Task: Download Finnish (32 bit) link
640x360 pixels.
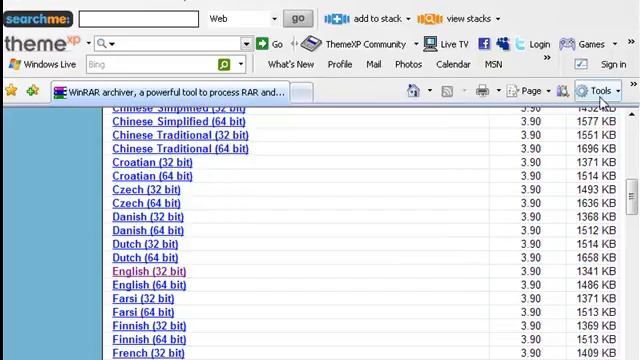Action: coord(149,326)
